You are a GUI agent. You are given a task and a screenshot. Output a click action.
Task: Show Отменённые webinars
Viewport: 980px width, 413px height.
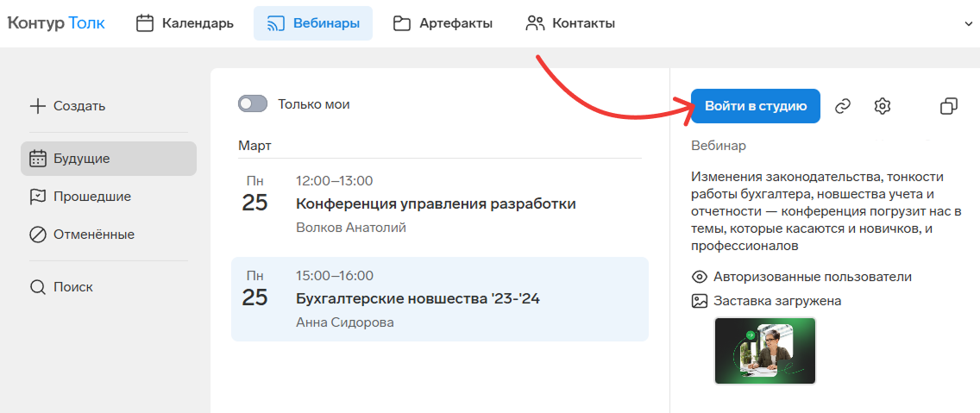[x=82, y=235]
